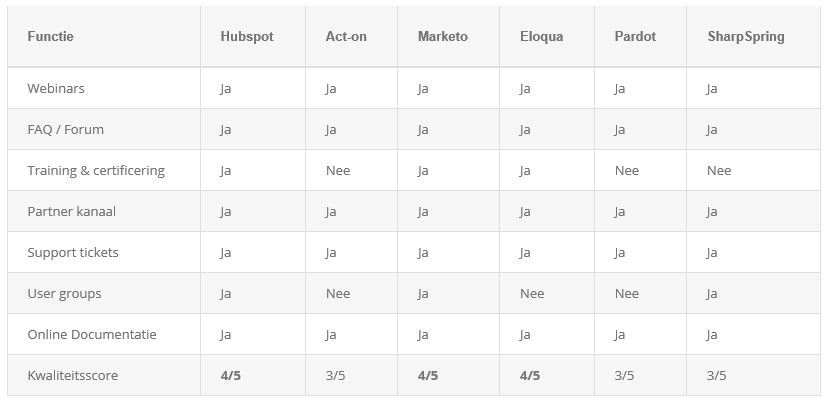Click the Partner kanaal row label
The height and width of the screenshot is (400, 827).
(72, 212)
